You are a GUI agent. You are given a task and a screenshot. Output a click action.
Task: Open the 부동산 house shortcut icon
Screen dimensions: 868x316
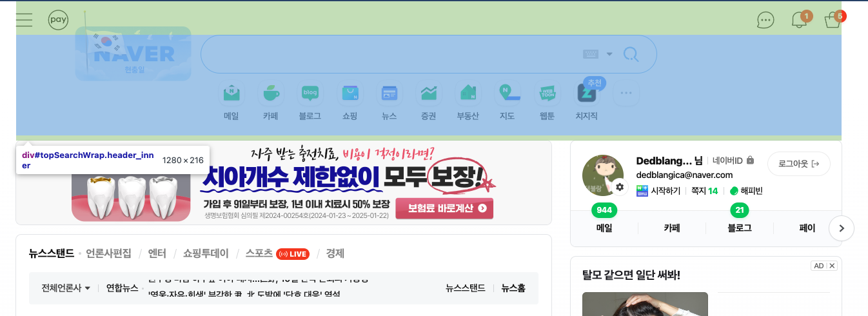[x=468, y=94]
